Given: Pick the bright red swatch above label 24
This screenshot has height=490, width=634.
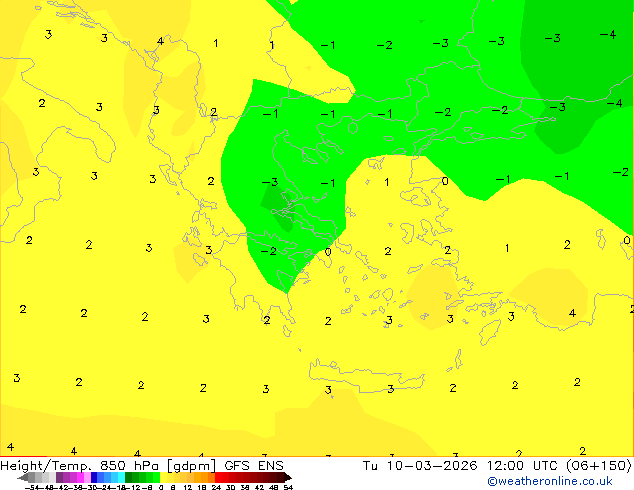Looking at the screenshot, I should click(218, 477).
